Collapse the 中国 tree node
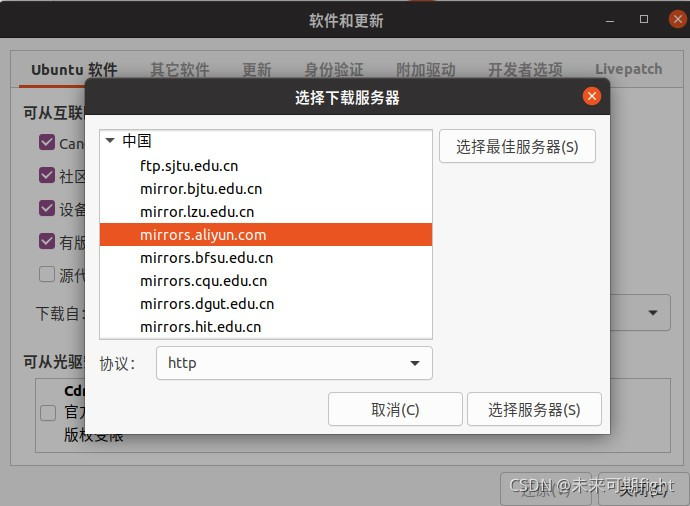This screenshot has height=506, width=690. [110, 141]
